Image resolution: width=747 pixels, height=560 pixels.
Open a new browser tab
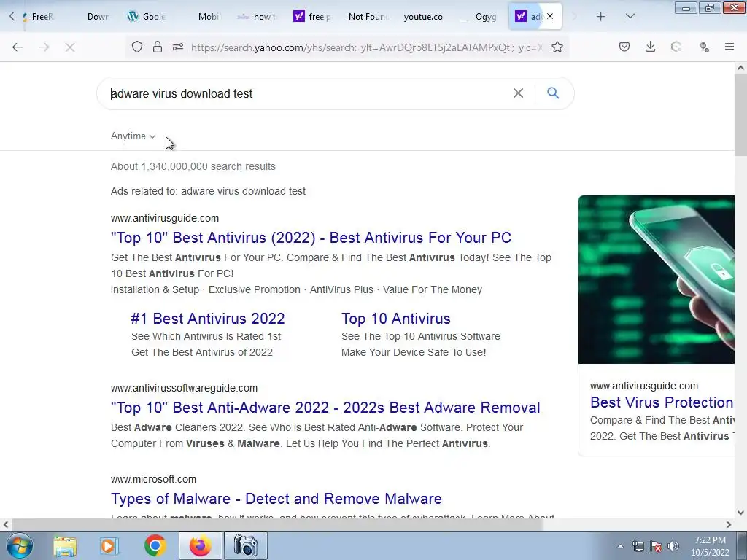click(x=601, y=17)
